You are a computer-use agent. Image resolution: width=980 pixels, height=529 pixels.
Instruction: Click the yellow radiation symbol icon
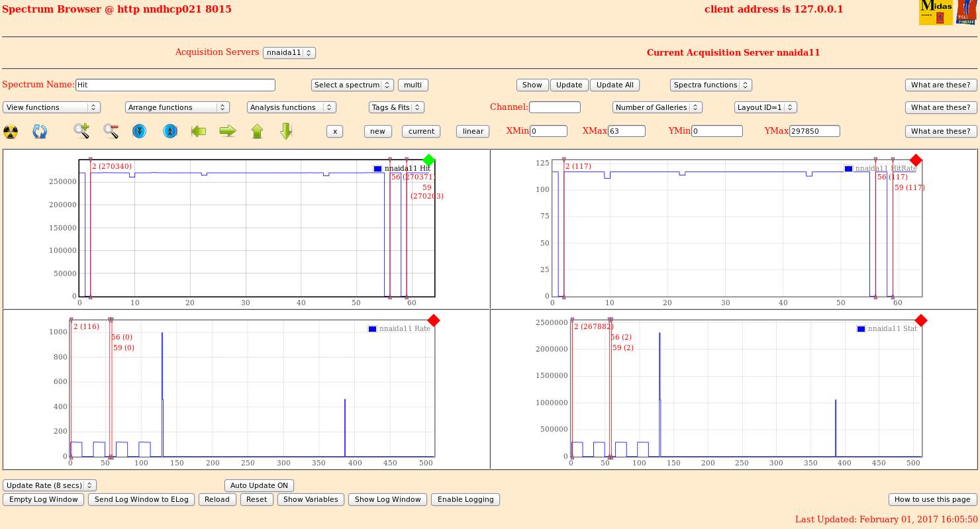pyautogui.click(x=11, y=132)
